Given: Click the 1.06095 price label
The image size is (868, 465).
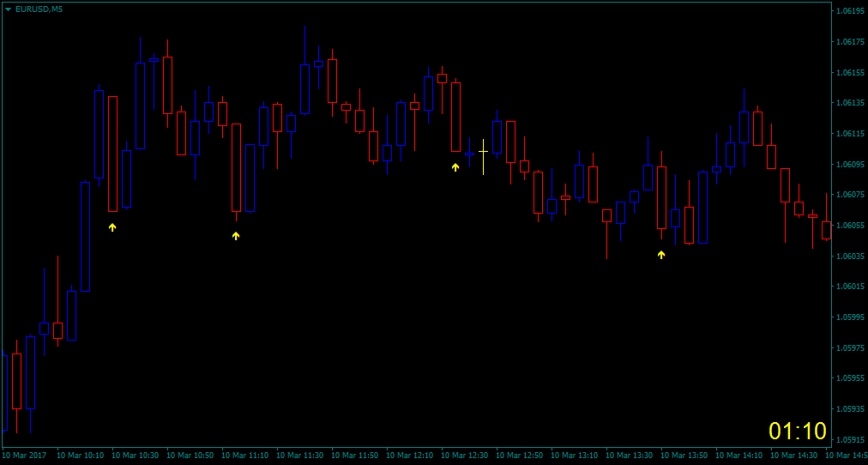Looking at the screenshot, I should pos(852,165).
